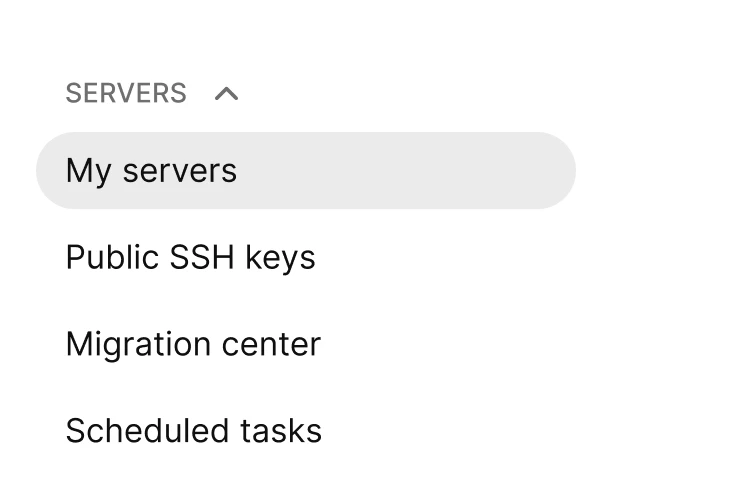
Task: Click the up-arrow icon beside SERVERS
Action: click(227, 94)
